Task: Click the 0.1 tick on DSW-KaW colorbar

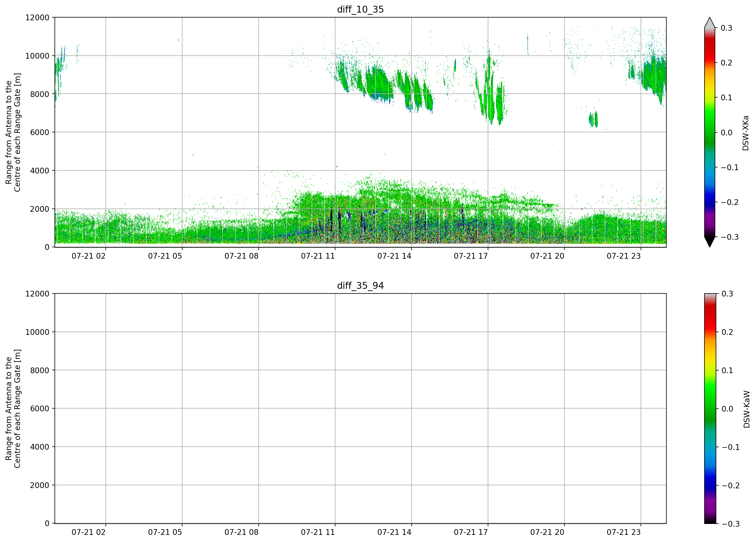Action: tap(727, 370)
